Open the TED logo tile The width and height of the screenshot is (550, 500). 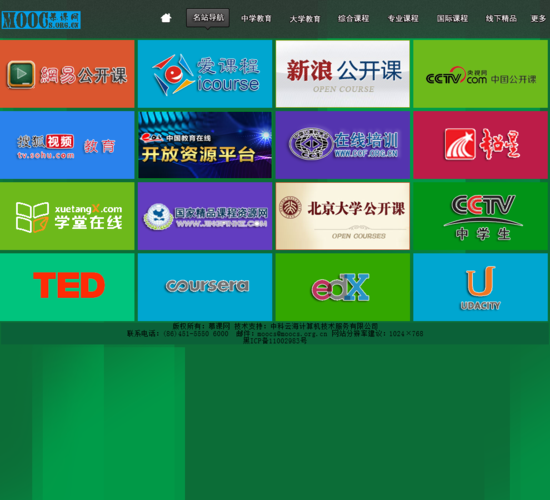[67, 287]
